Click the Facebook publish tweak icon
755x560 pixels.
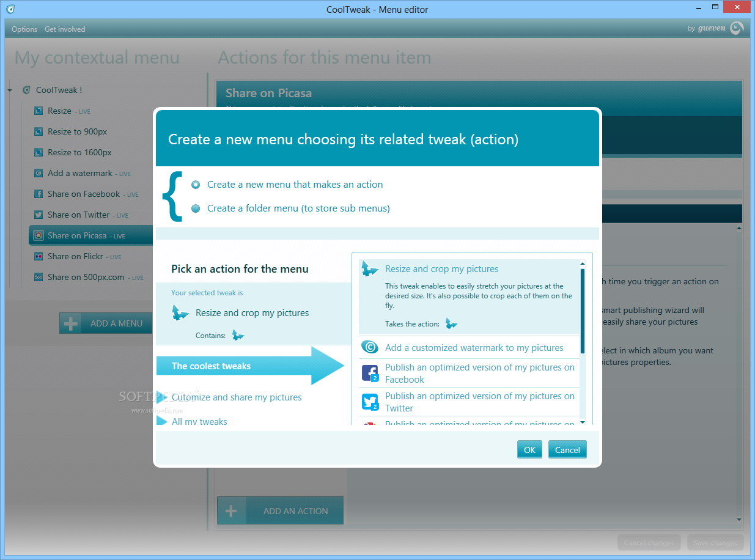click(370, 373)
